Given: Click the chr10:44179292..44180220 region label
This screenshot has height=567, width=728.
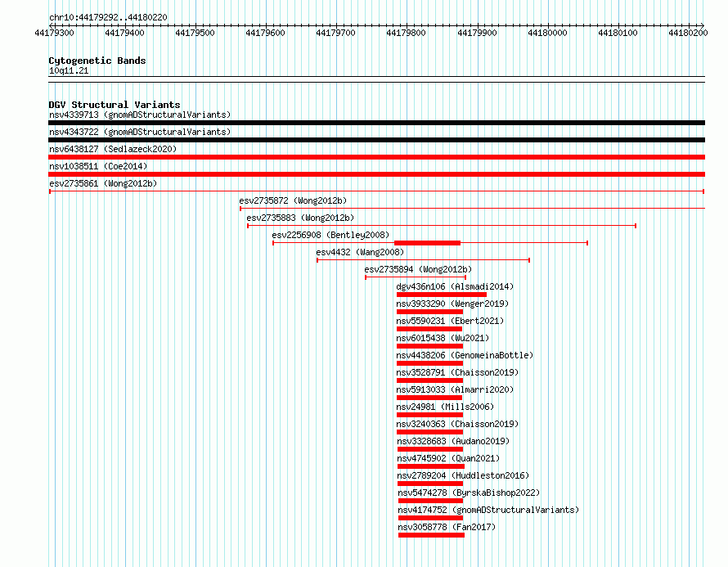Looking at the screenshot, I should (108, 17).
